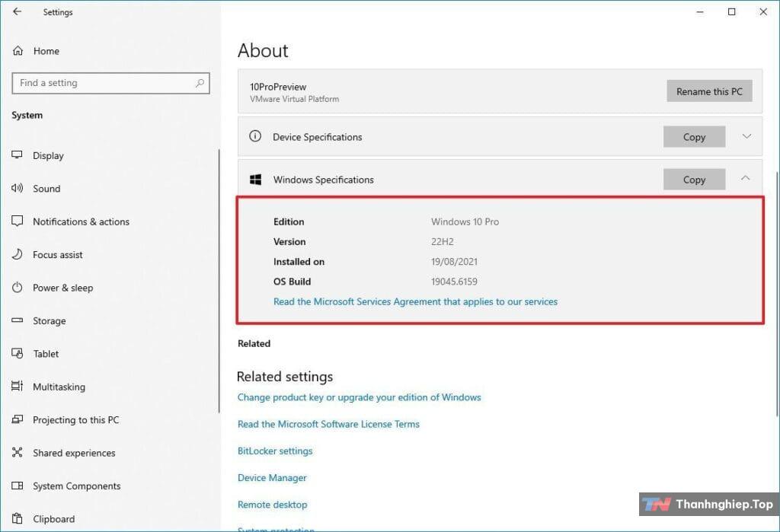This screenshot has width=780, height=532.
Task: Click the Home house icon
Action: pyautogui.click(x=18, y=51)
